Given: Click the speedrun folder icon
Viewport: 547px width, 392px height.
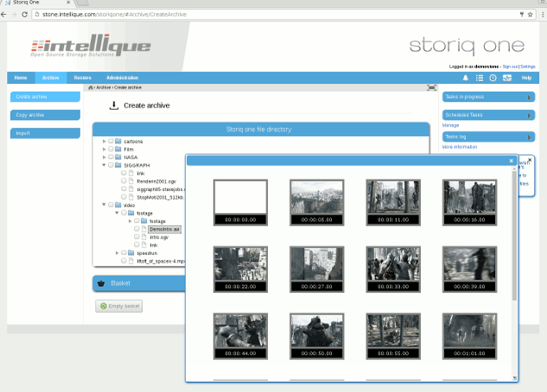Looking at the screenshot, I should (x=131, y=253).
